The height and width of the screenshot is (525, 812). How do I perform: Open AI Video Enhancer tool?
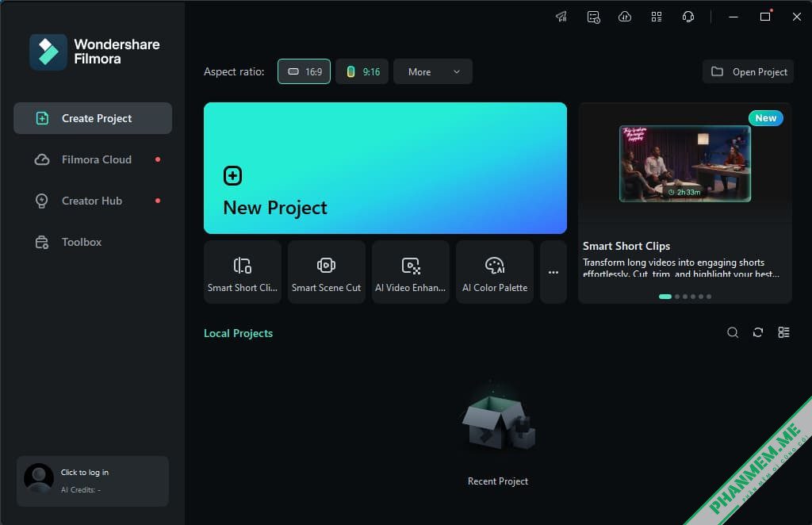pyautogui.click(x=411, y=272)
